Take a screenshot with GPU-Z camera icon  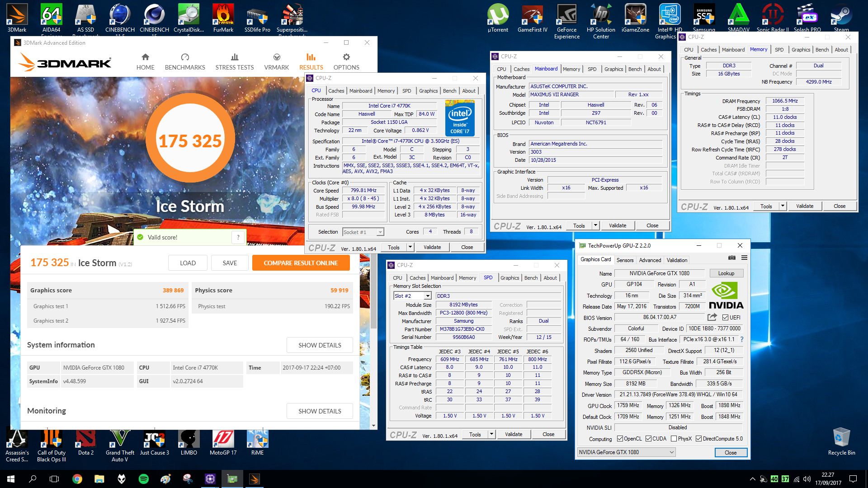point(731,258)
